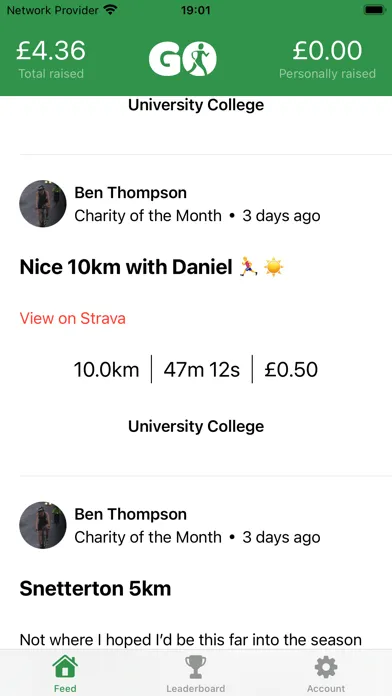Tap University College label under 10km post
Viewport: 392px width, 696px height.
coord(196,426)
